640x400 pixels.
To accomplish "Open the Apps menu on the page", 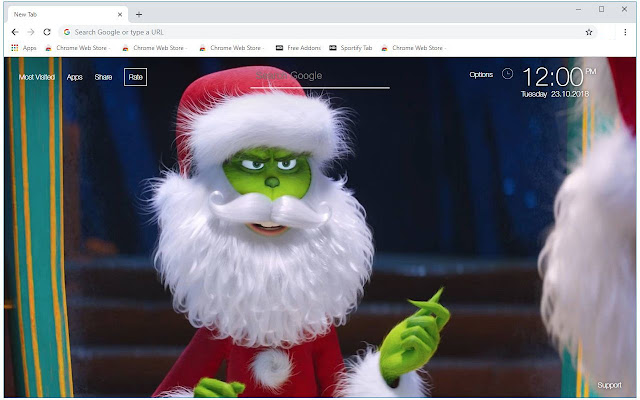I will tap(75, 77).
